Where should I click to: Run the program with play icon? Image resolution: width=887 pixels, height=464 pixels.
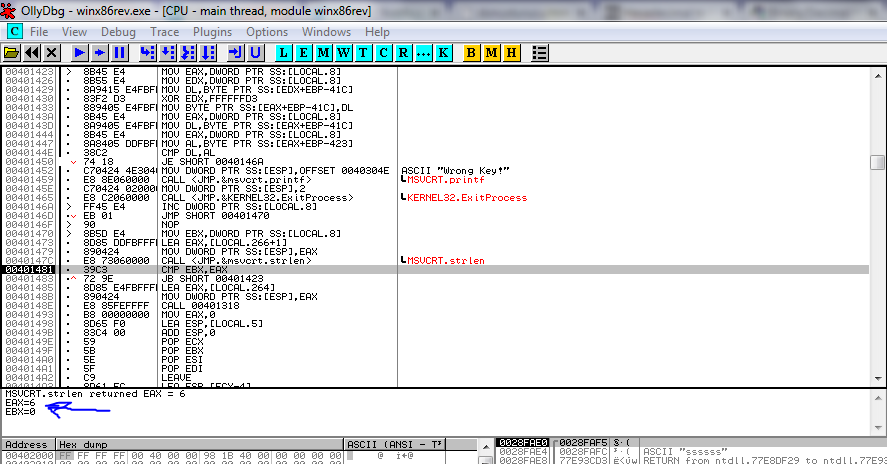[x=80, y=53]
